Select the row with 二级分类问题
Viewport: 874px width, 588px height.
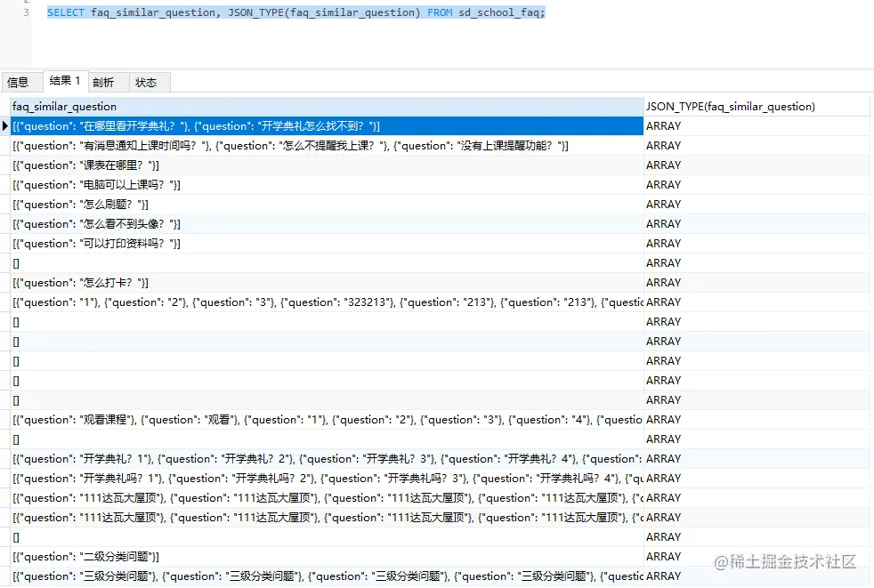pyautogui.click(x=327, y=557)
